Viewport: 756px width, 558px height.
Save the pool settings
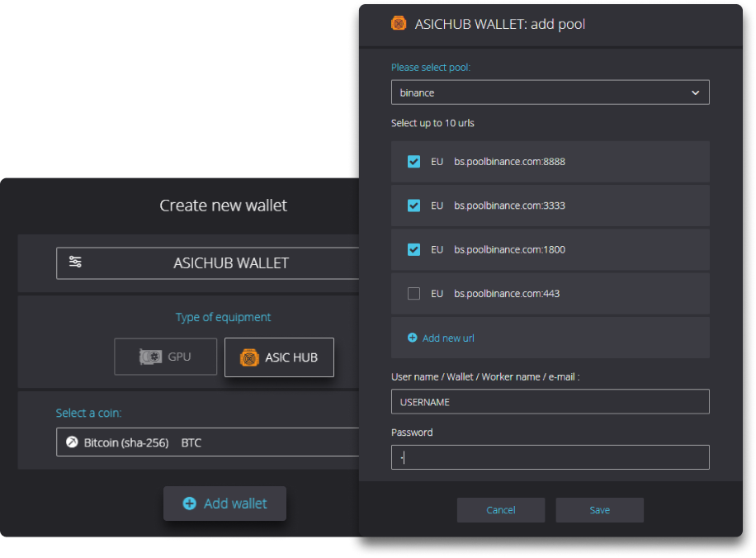pyautogui.click(x=600, y=510)
